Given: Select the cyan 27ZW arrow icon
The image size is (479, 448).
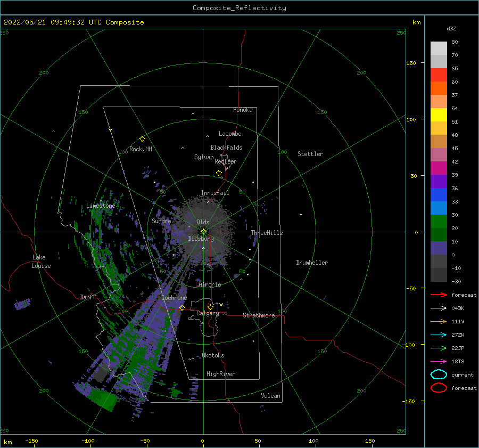Looking at the screenshot, I should pos(439,335).
